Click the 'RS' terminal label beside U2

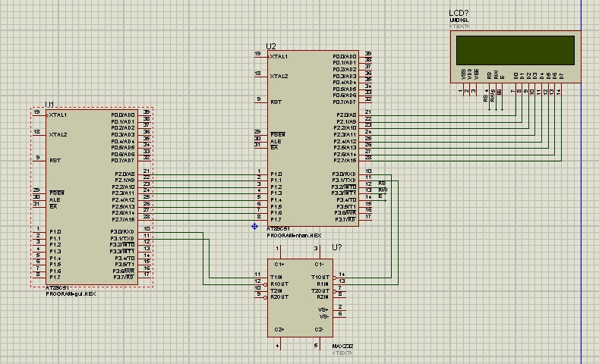382,184
